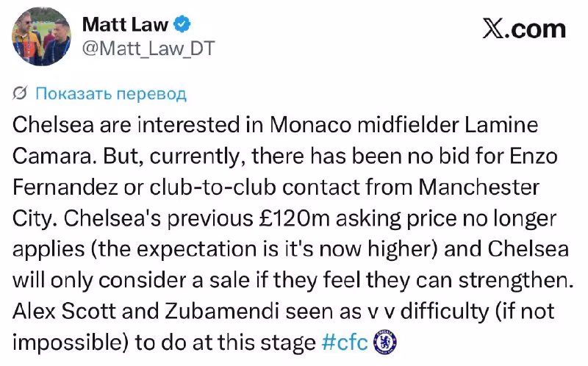The width and height of the screenshot is (588, 366).
Task: Open the @Matt_Law_DT handle link
Action: coord(148,49)
